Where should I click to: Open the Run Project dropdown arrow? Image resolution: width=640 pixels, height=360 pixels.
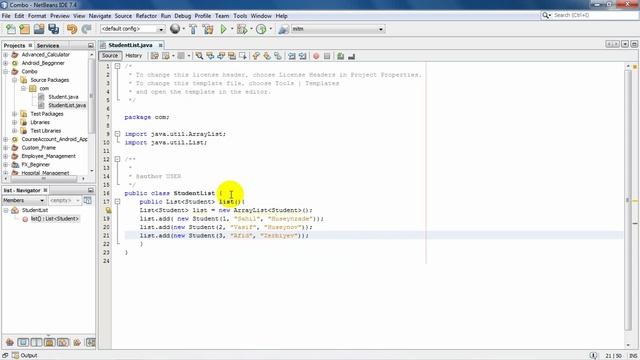pos(232,29)
